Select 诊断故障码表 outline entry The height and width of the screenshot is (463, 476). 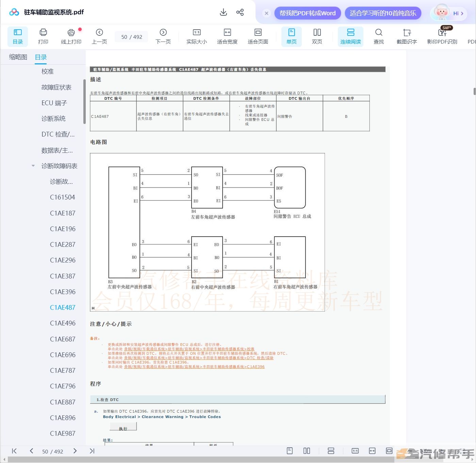coord(60,166)
